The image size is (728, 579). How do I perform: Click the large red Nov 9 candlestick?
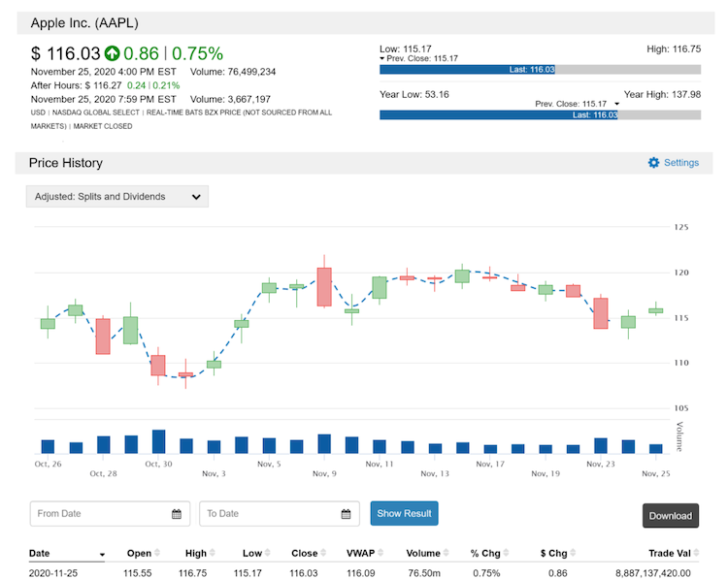324,287
